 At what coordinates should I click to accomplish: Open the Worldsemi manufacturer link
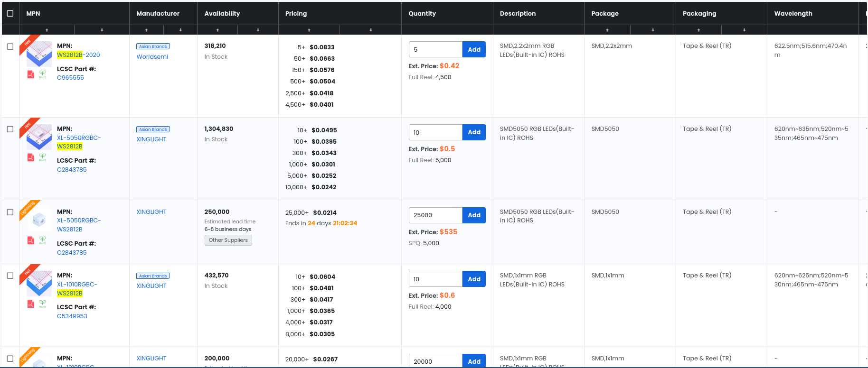[152, 57]
